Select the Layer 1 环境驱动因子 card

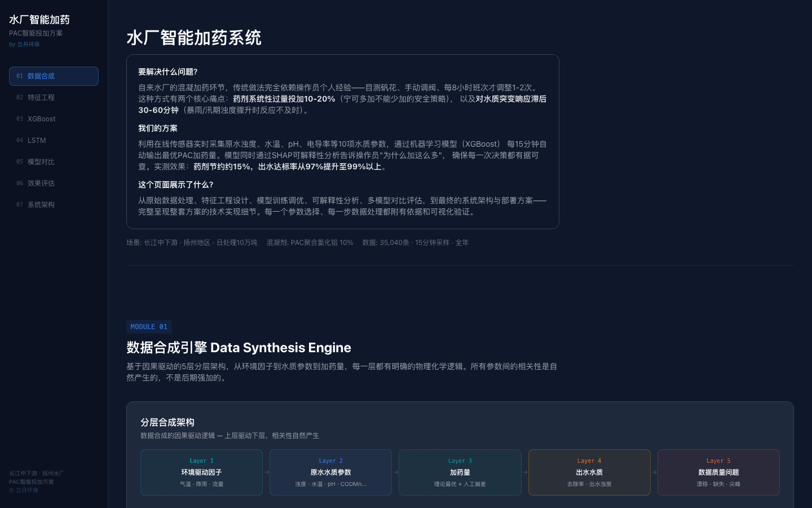[201, 472]
